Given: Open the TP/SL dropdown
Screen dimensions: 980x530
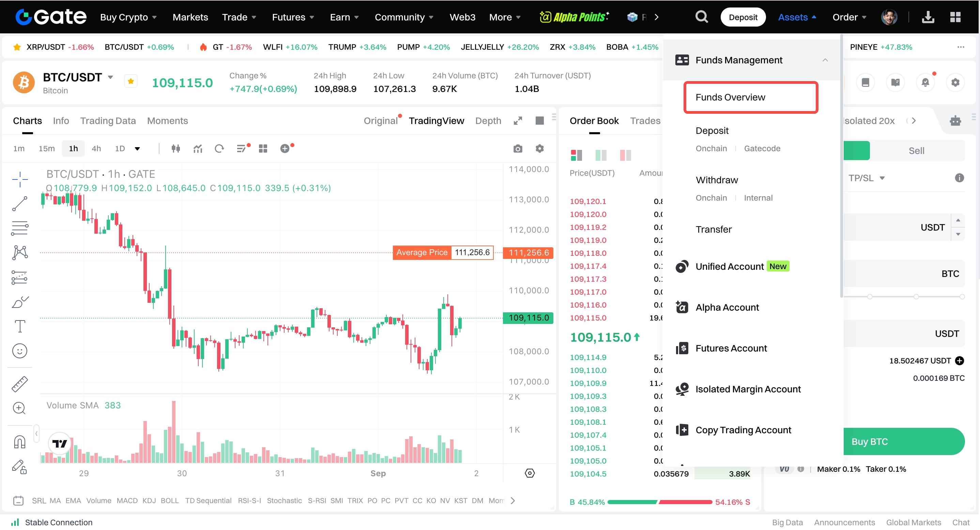Looking at the screenshot, I should 866,178.
